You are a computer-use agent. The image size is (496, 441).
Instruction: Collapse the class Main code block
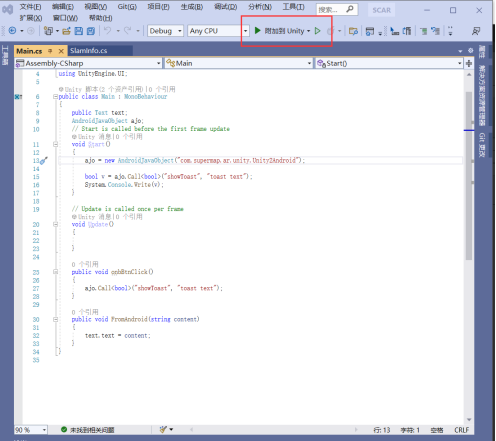(x=55, y=97)
